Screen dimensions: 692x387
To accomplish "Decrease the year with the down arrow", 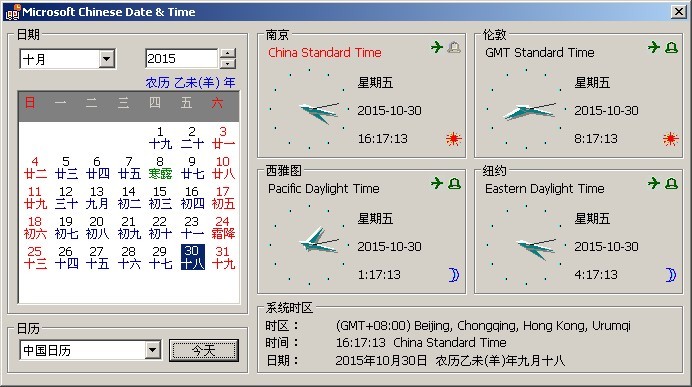I will coord(228,64).
